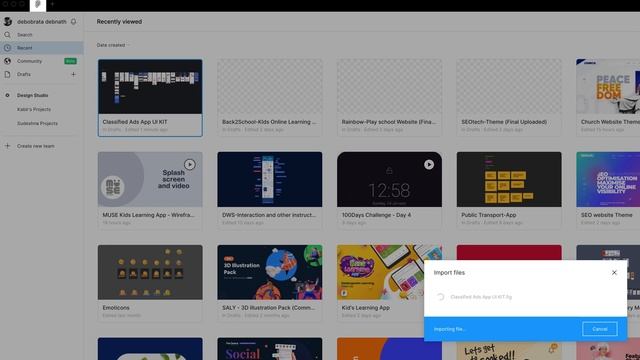Open MUSE Kids Learning App thumbnail

pyautogui.click(x=150, y=180)
